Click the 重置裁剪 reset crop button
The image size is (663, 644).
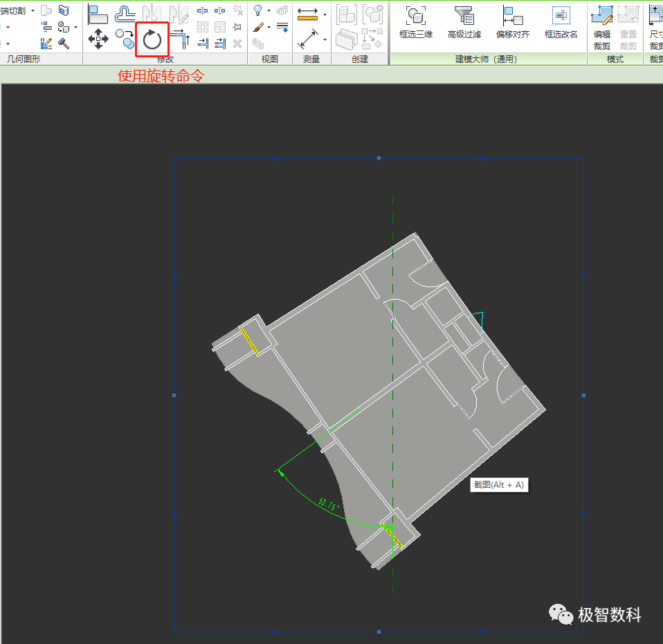tap(628, 28)
